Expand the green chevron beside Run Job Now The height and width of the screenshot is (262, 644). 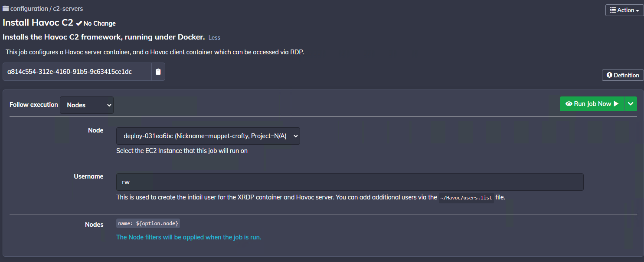[x=631, y=104]
